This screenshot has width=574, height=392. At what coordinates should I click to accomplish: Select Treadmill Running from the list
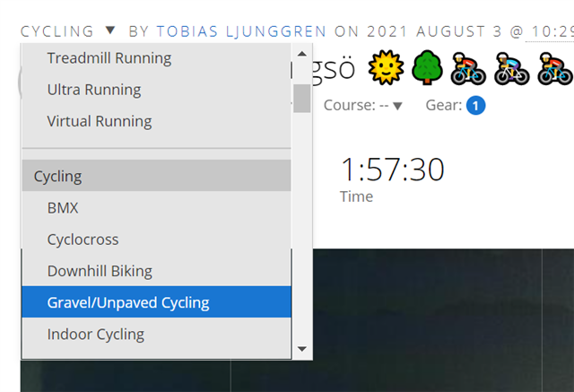[x=157, y=58]
